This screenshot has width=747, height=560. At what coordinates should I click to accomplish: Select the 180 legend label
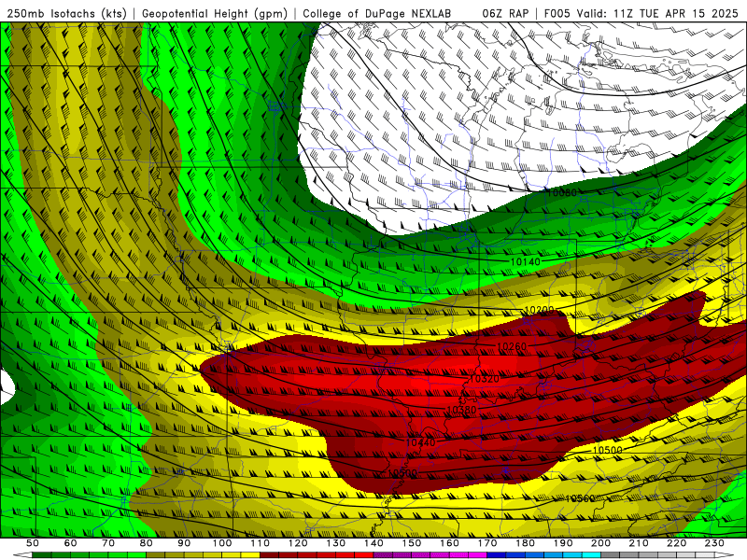click(x=525, y=543)
